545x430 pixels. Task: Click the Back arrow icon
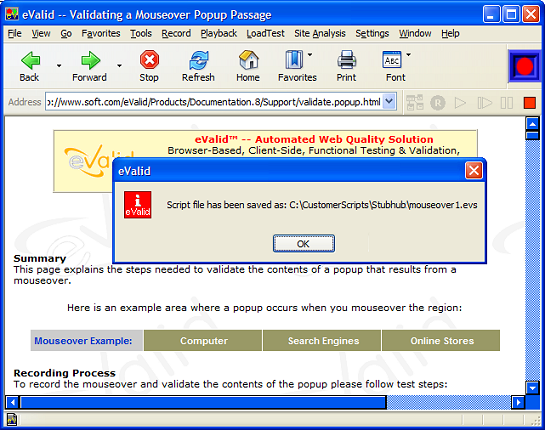pos(31,60)
